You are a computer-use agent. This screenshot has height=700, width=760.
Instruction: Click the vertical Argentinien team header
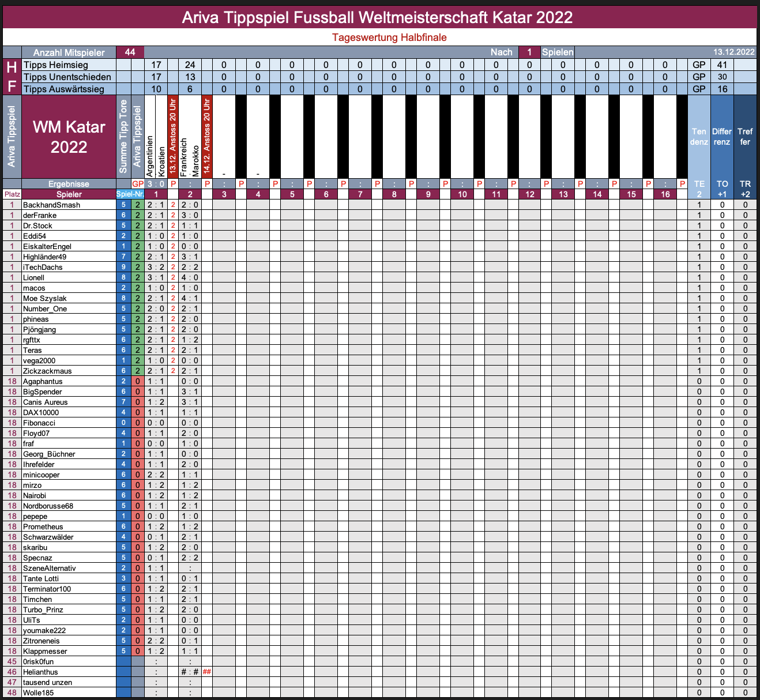tap(150, 156)
